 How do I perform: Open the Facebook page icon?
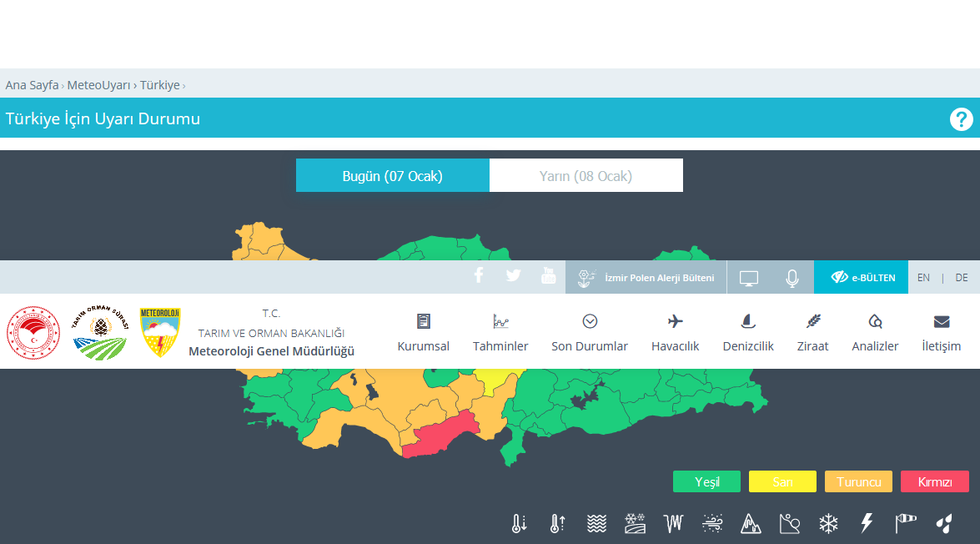479,275
